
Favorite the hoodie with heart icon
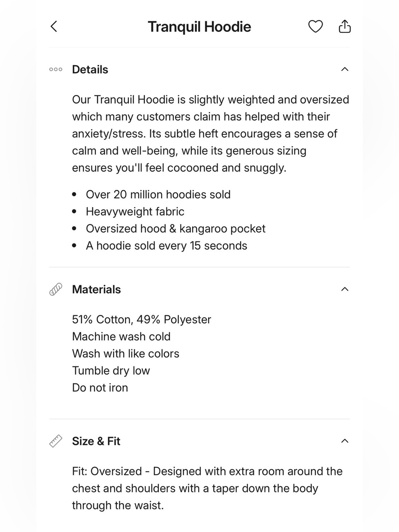(315, 27)
